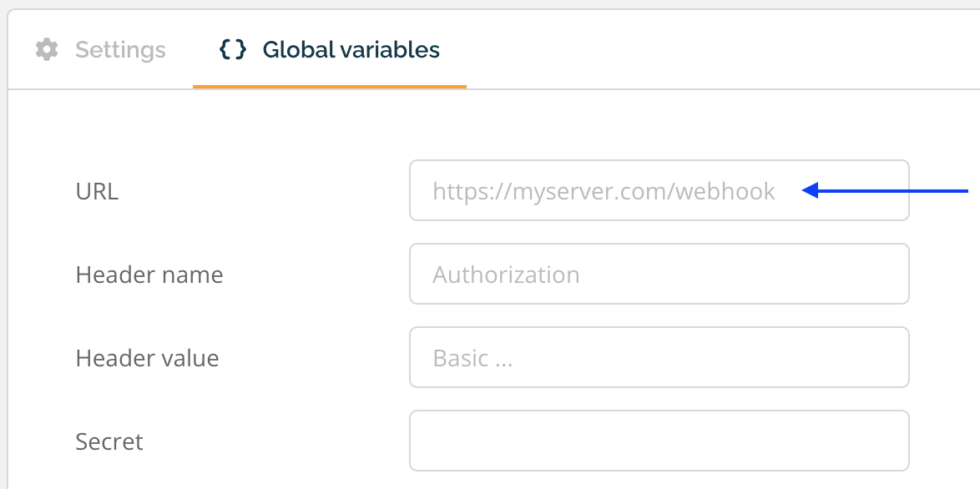Click the blue arrowhead inside the URL box

click(811, 191)
